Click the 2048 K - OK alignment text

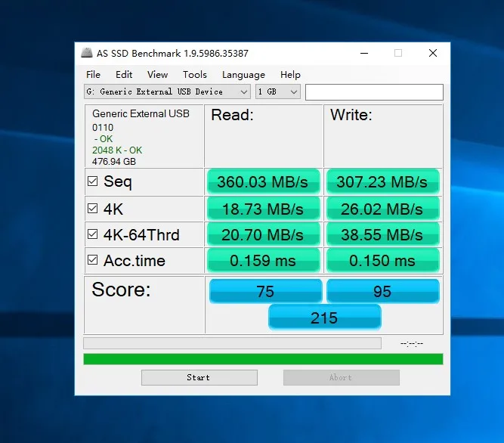(117, 150)
